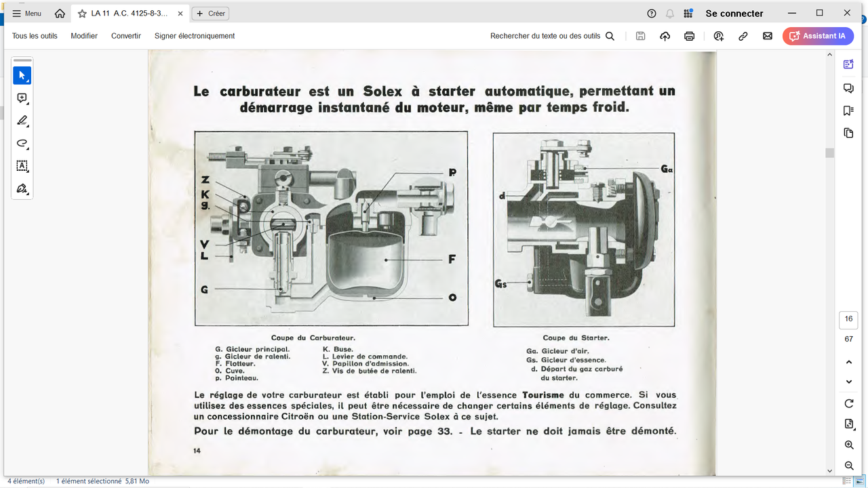Click the '4 élément(s)' status text
Screen dimensions: 868x488
[26, 481]
